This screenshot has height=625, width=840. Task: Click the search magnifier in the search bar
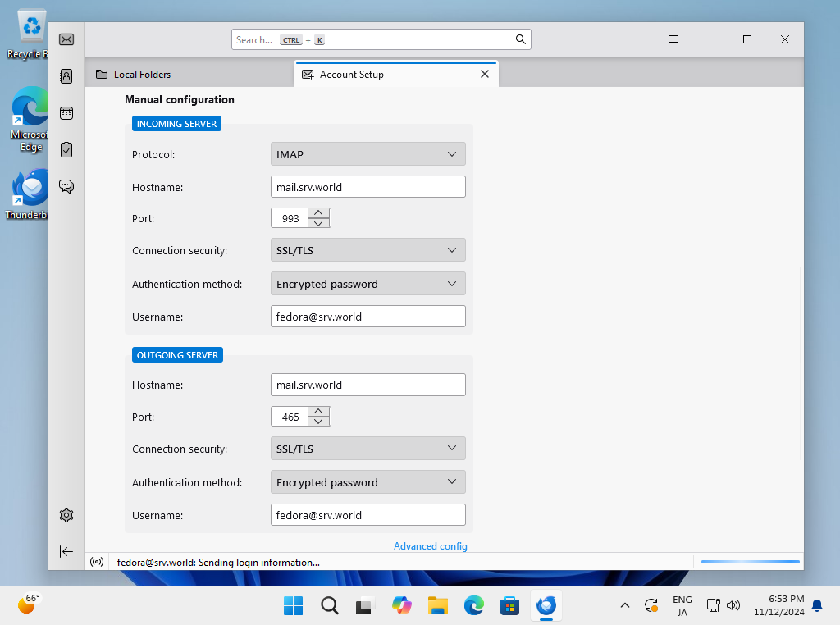[520, 39]
